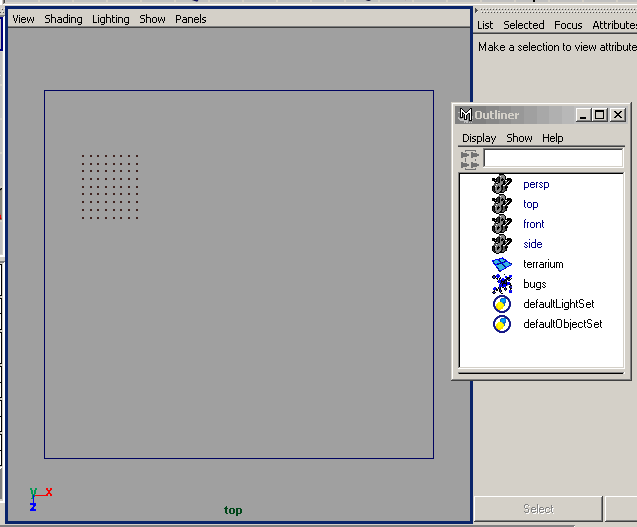Viewport: 637px width, 527px height.
Task: Open the Outliner Display menu
Action: [479, 138]
